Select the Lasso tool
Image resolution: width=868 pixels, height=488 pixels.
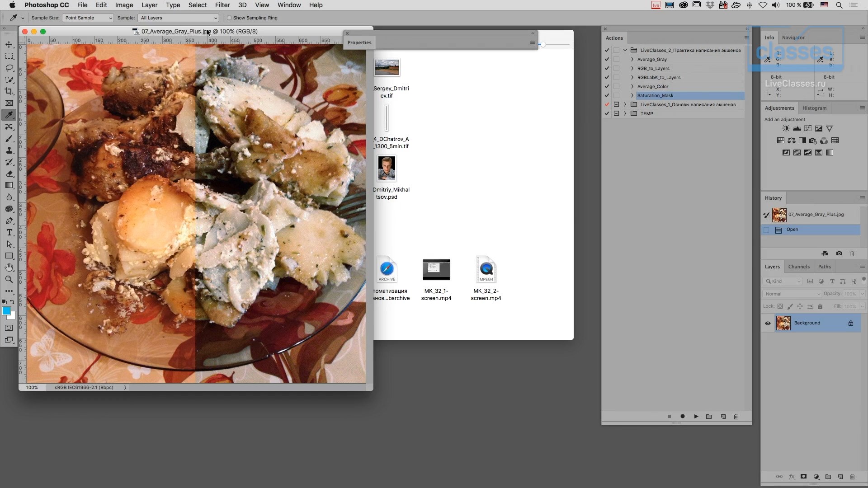(9, 68)
